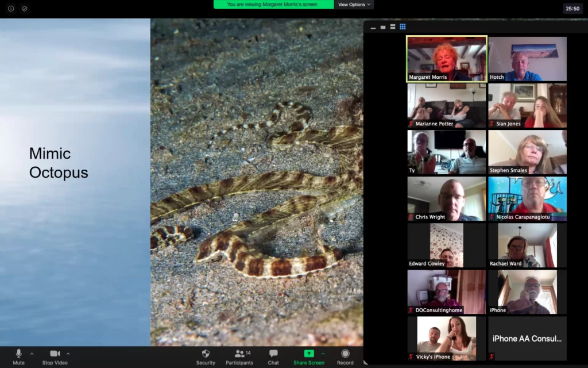
Task: Click the Mimic Octopus slide title
Action: tap(59, 163)
